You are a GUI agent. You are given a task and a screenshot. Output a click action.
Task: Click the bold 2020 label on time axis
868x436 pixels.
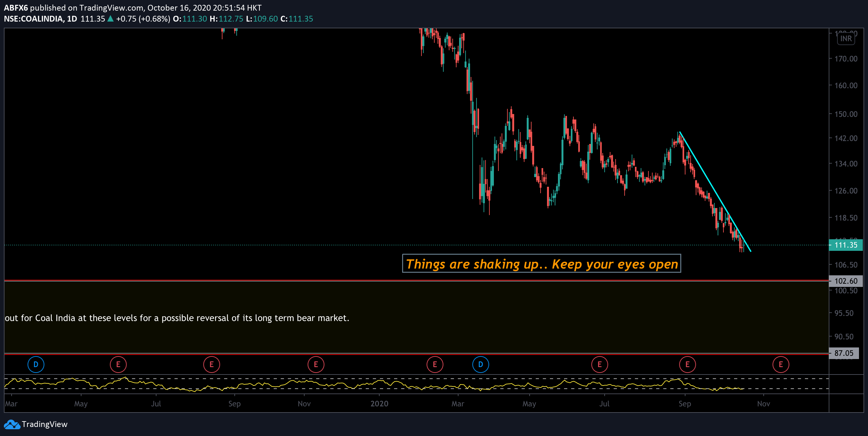click(379, 403)
